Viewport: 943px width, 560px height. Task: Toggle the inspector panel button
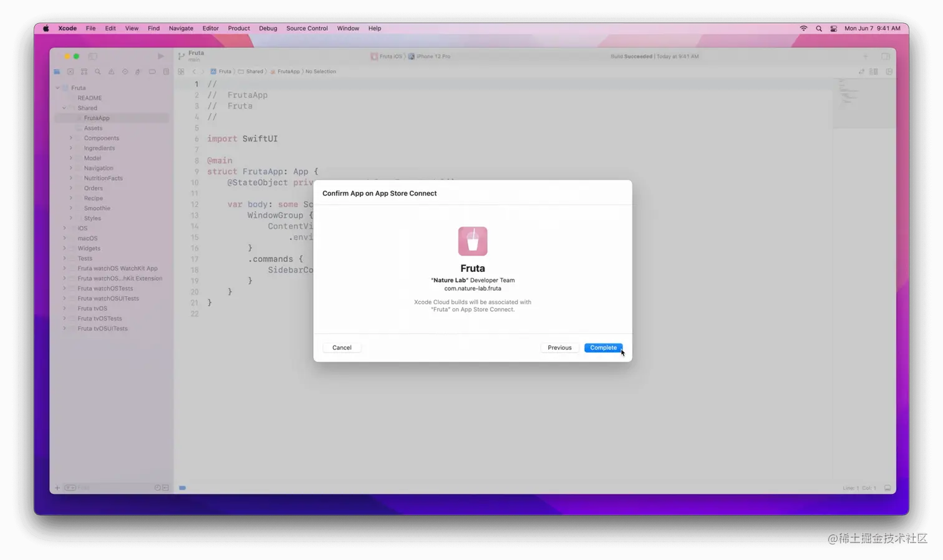[886, 56]
